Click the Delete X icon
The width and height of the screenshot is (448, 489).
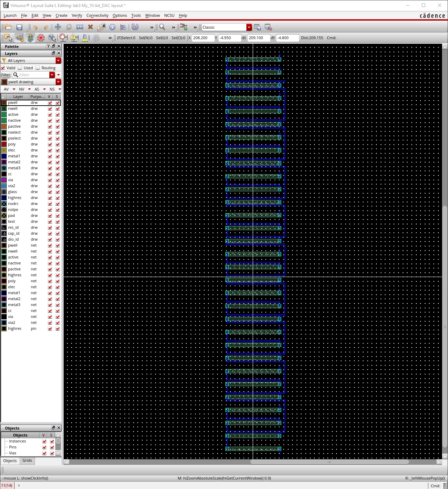(x=90, y=27)
